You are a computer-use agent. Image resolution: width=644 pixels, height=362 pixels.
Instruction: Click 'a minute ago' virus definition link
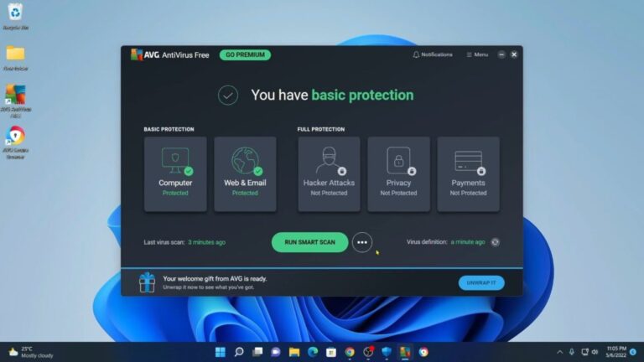click(x=468, y=242)
